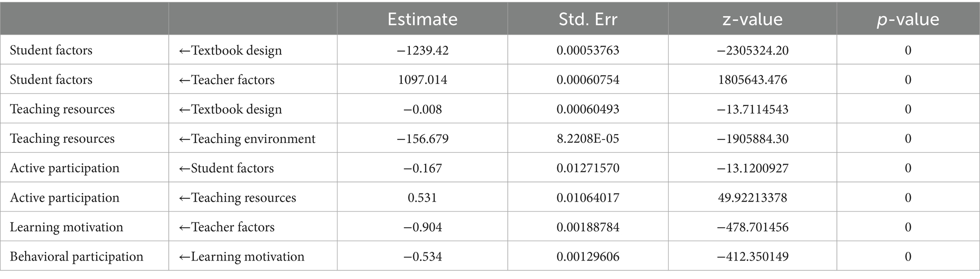Click the estimate cell showing 0.531

coord(422,197)
